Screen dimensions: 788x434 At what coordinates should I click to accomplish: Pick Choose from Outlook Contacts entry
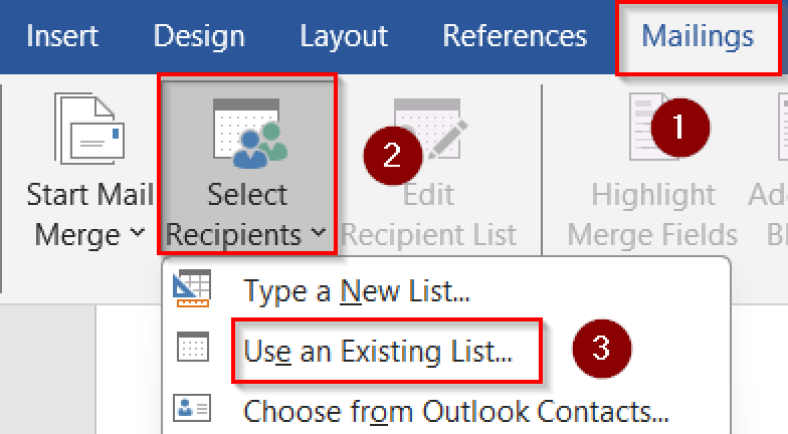pos(455,410)
